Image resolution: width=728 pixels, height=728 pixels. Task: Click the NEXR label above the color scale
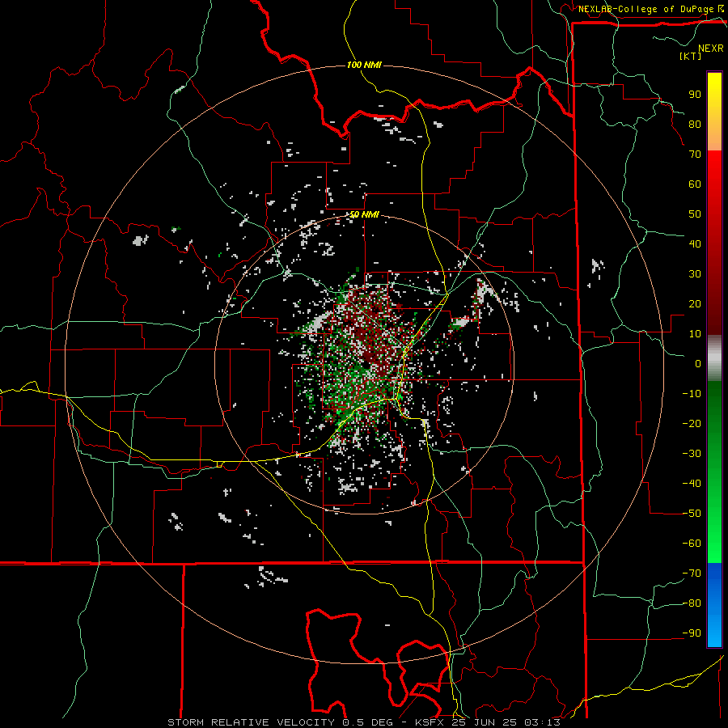(x=710, y=49)
